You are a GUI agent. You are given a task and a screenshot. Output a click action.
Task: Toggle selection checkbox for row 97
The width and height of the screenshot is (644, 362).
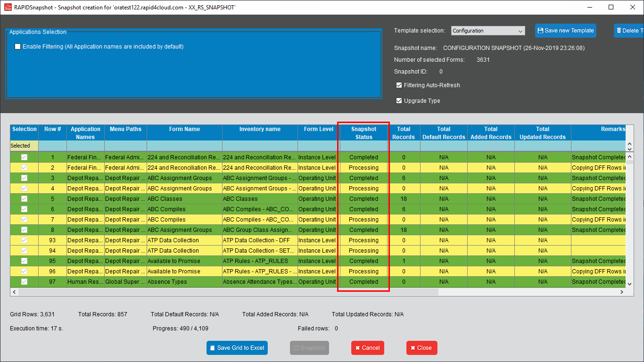point(24,282)
